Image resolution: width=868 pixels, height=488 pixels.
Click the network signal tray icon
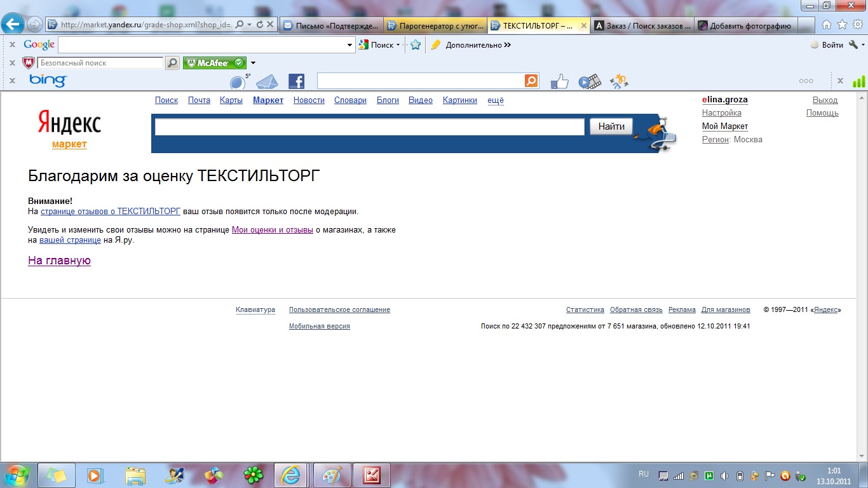click(x=678, y=475)
